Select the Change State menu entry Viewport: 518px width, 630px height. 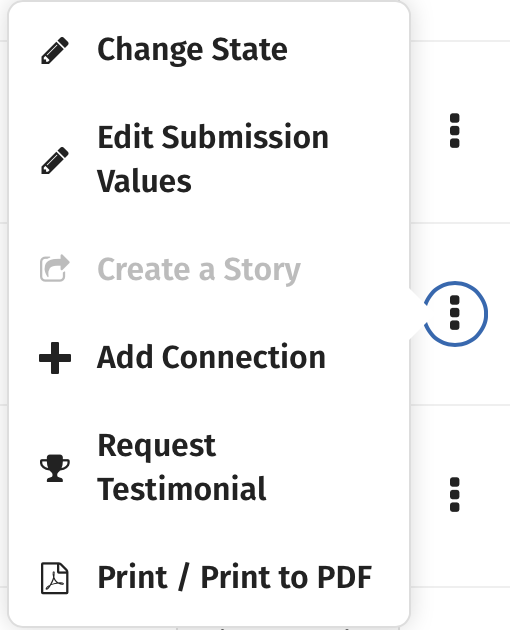(209, 50)
